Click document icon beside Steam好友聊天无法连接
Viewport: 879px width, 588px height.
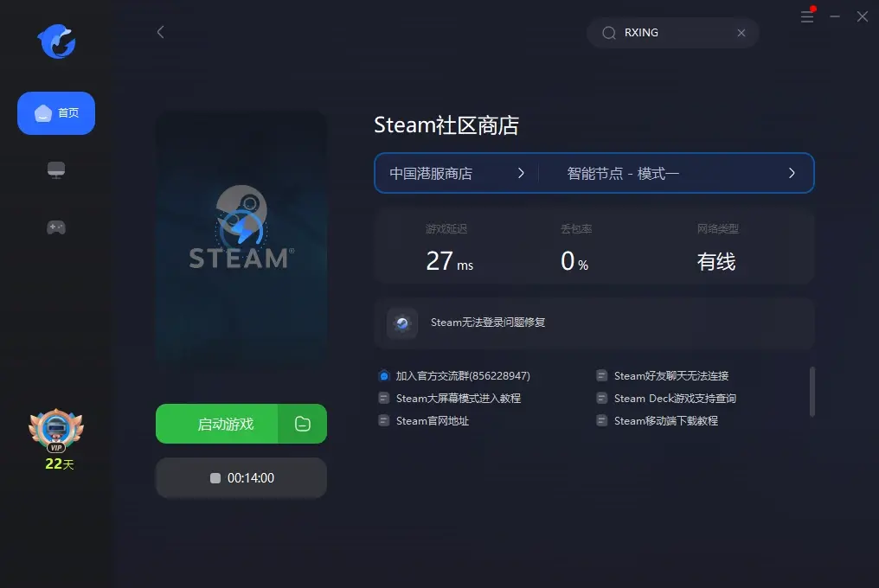[x=601, y=375]
